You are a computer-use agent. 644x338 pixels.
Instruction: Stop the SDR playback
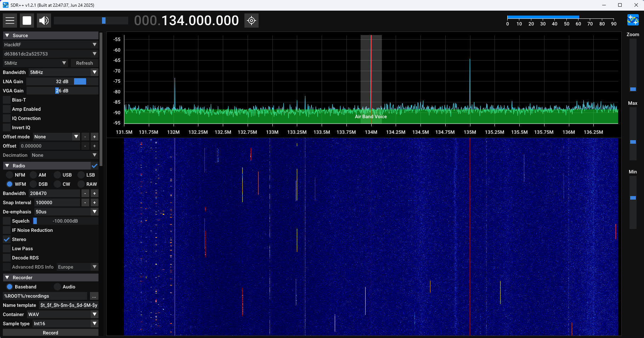pyautogui.click(x=27, y=21)
